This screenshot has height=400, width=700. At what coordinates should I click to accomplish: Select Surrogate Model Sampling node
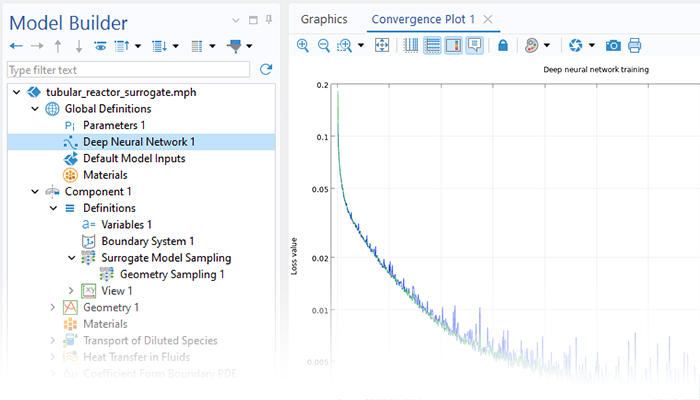point(166,258)
